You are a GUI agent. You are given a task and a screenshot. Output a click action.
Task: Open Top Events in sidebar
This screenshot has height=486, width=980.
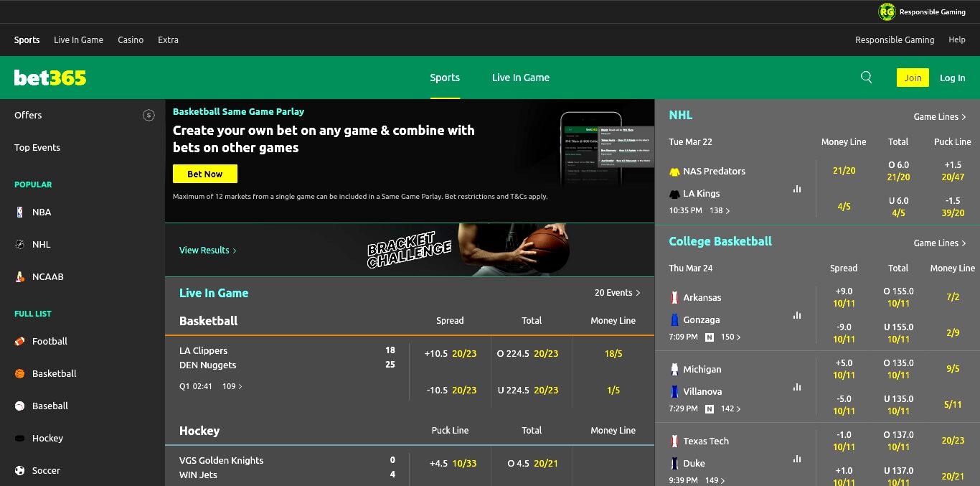pos(37,147)
